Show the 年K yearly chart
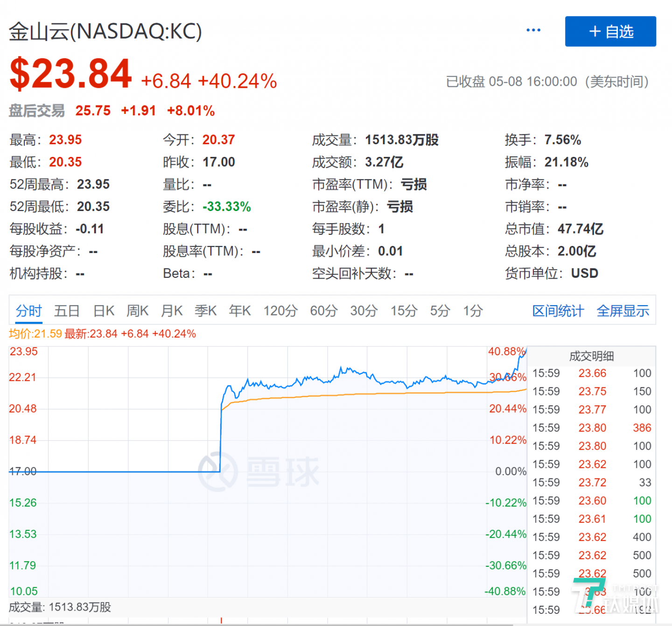This screenshot has height=626, width=672. [x=240, y=311]
